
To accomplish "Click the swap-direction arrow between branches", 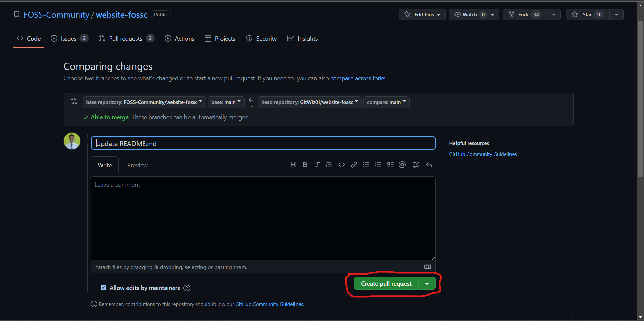I will tap(251, 100).
